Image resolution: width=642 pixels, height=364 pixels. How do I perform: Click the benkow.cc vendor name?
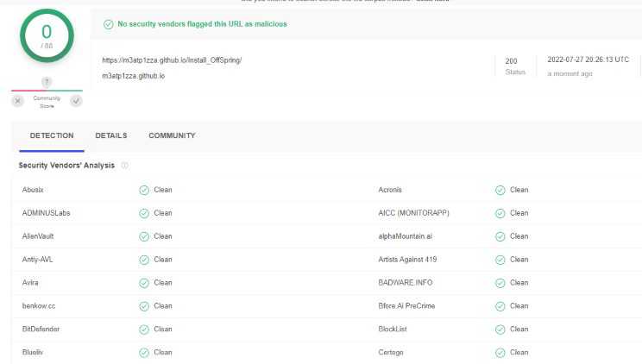pyautogui.click(x=39, y=306)
